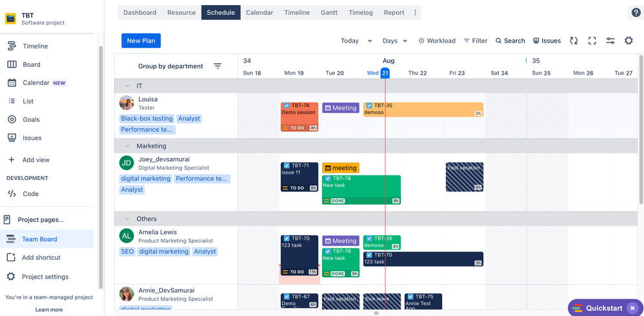Collapse the Marketing department group
Viewport: 644px width, 316px height.
click(127, 146)
